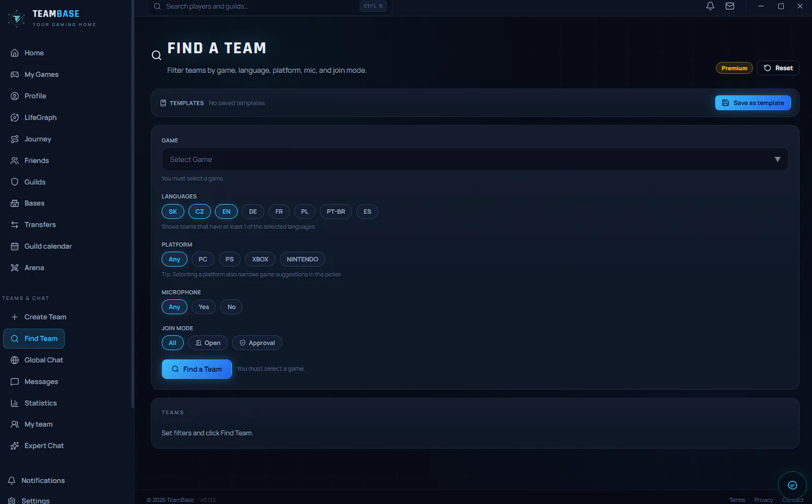Click the Home house icon
The width and height of the screenshot is (812, 504).
tap(15, 53)
